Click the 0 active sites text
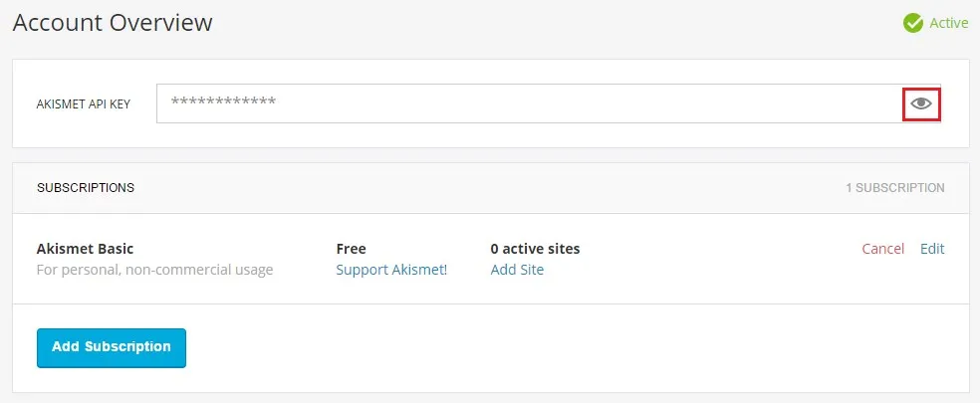This screenshot has height=403, width=980. coord(535,249)
